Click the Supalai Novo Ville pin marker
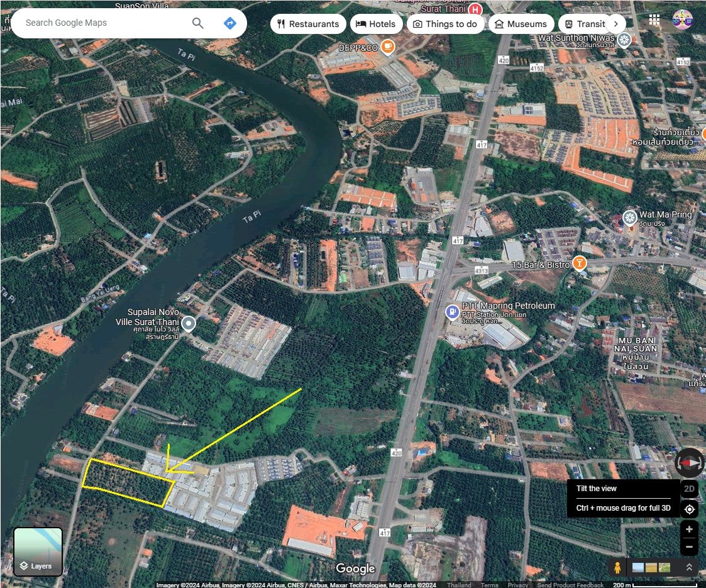This screenshot has width=706, height=588. [x=188, y=323]
